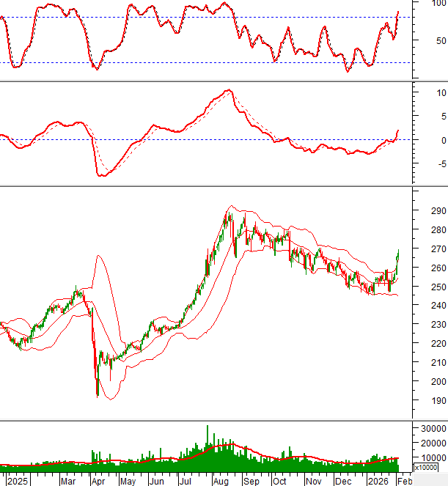Click the 'x10000' volume scale box

point(426,467)
